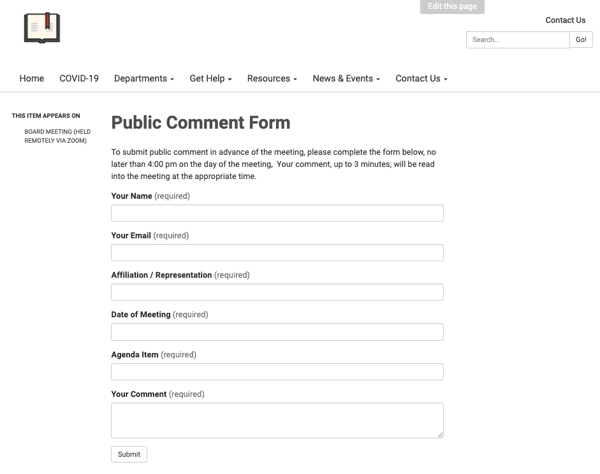This screenshot has height=474, width=600.
Task: Click the Go! search button
Action: (581, 40)
